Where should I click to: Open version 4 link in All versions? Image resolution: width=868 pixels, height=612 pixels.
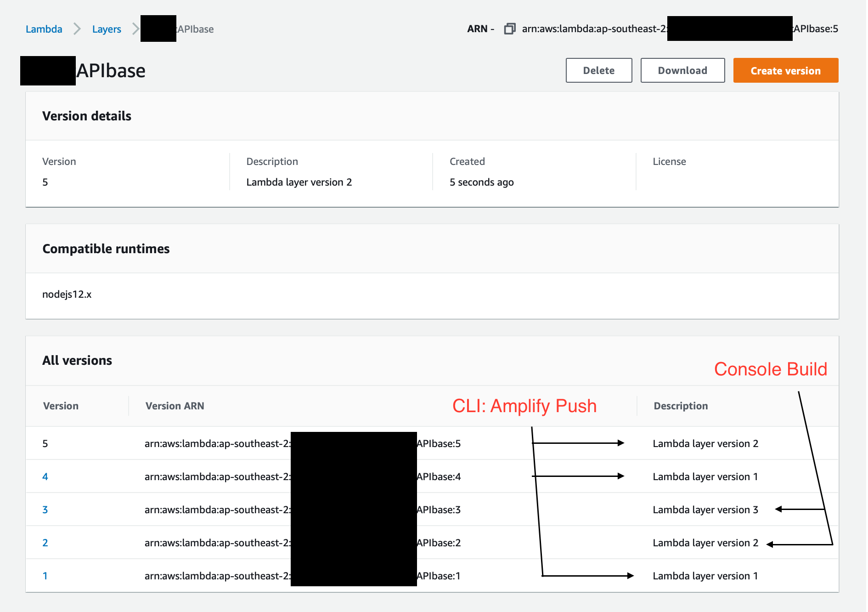point(45,476)
